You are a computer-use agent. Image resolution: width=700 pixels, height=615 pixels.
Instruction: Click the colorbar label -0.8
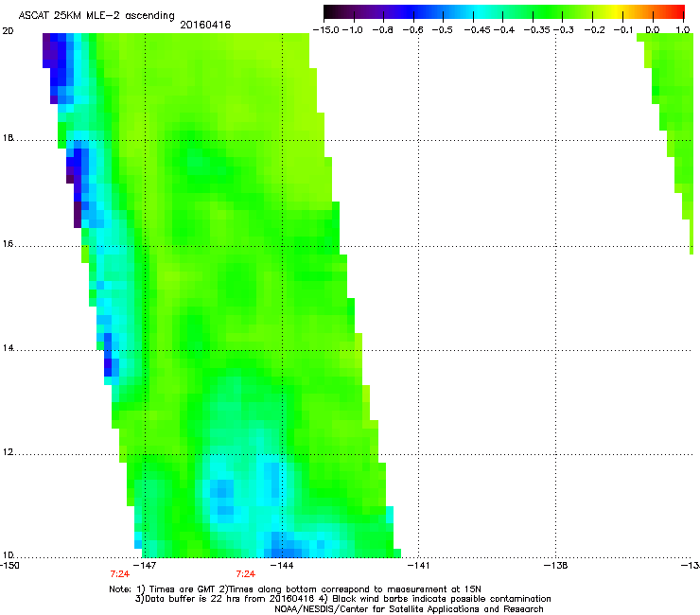pyautogui.click(x=382, y=30)
